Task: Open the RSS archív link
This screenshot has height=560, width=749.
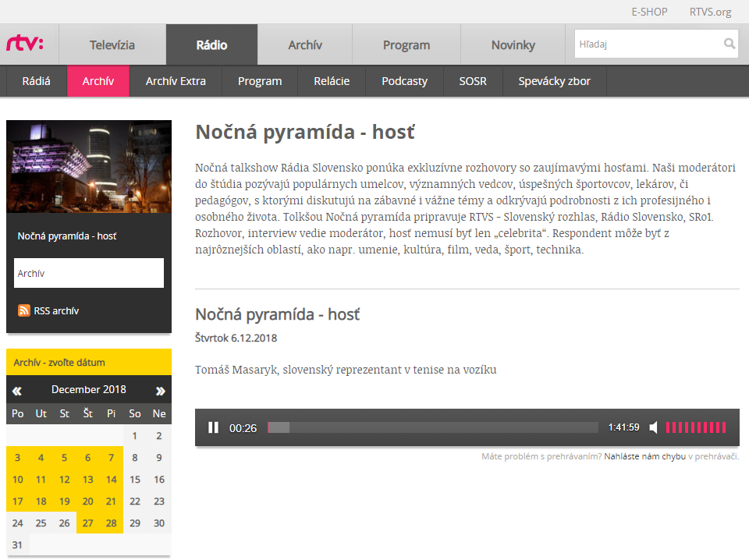Action: tap(56, 310)
